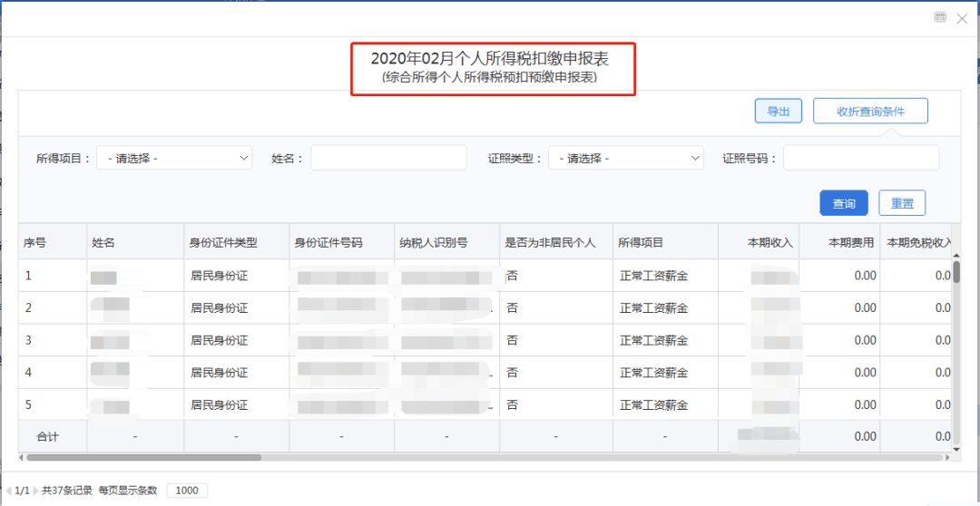The image size is (980, 506).
Task: Go to next page arrow in pager
Action: [x=35, y=491]
